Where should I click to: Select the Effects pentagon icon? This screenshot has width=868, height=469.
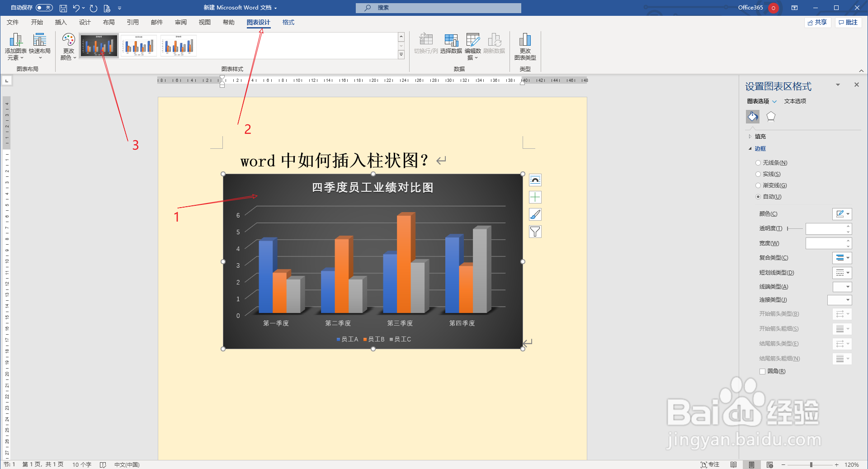click(x=771, y=117)
